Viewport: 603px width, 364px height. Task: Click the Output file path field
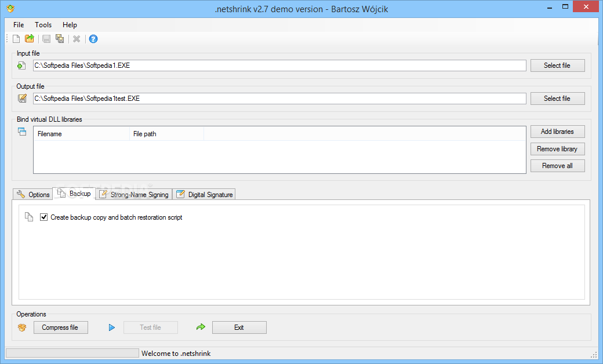tap(279, 99)
